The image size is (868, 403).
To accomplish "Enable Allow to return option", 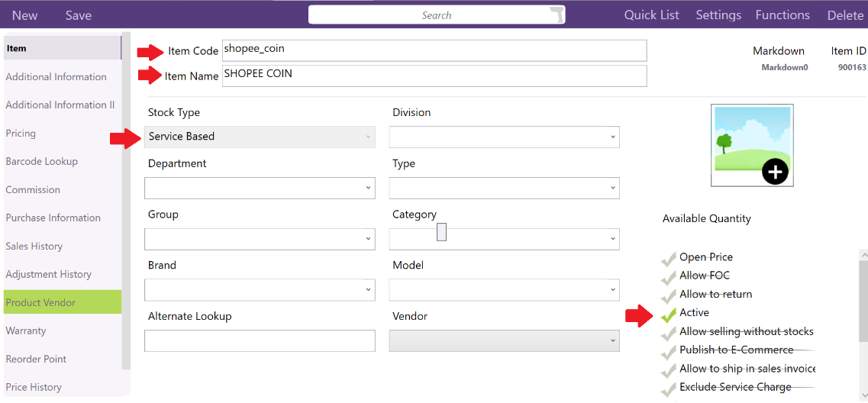I will point(669,295).
